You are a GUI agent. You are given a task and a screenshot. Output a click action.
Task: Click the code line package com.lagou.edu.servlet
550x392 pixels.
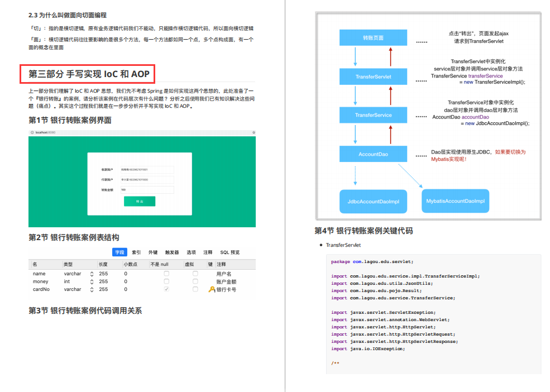372,261
